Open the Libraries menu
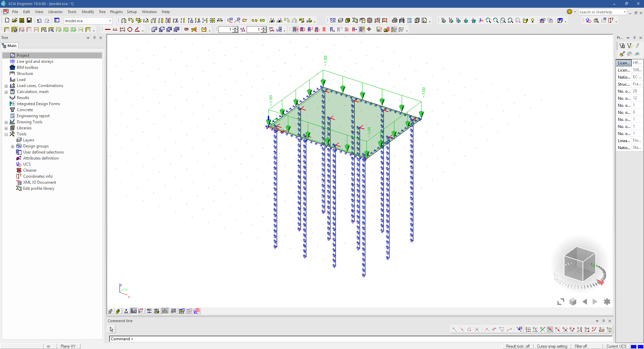Screen dimensions: 644x349 (x=55, y=12)
